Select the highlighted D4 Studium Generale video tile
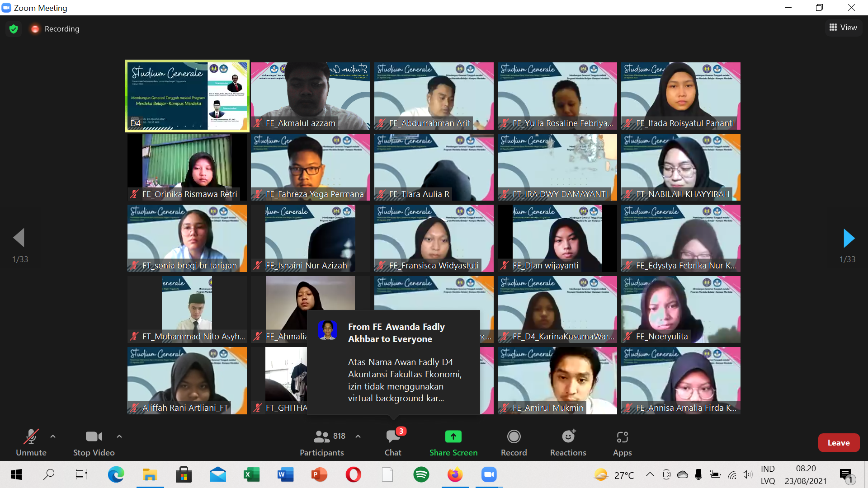Image resolution: width=868 pixels, height=488 pixels. pyautogui.click(x=187, y=96)
